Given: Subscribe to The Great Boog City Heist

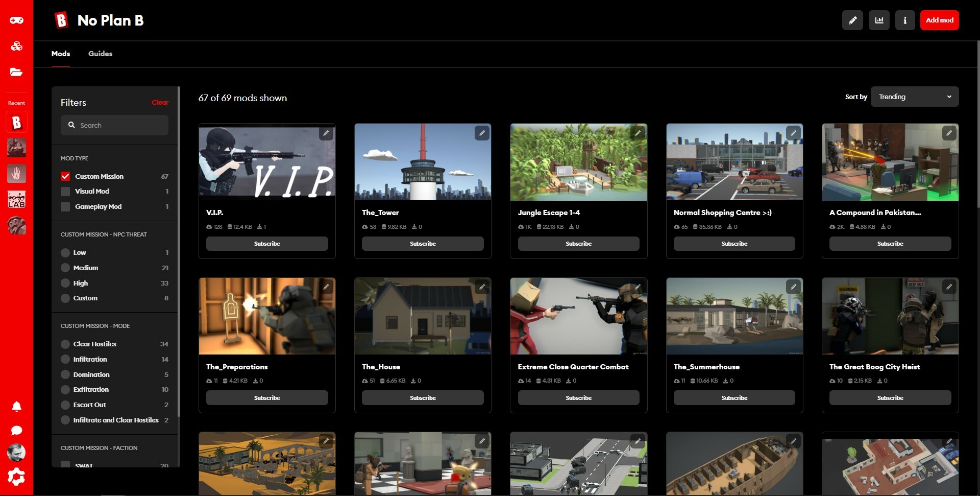Looking at the screenshot, I should (x=890, y=398).
